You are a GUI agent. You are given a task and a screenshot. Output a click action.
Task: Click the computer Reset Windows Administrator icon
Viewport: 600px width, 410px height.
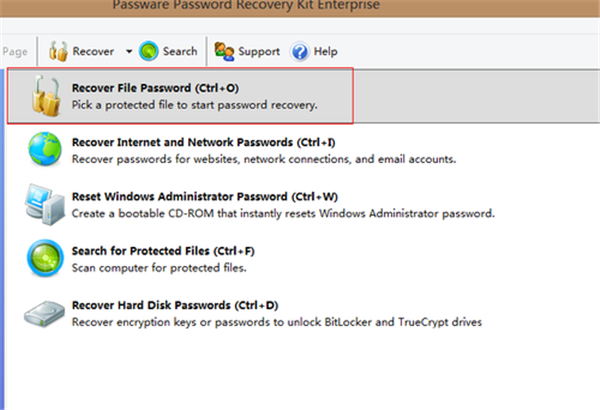(43, 204)
